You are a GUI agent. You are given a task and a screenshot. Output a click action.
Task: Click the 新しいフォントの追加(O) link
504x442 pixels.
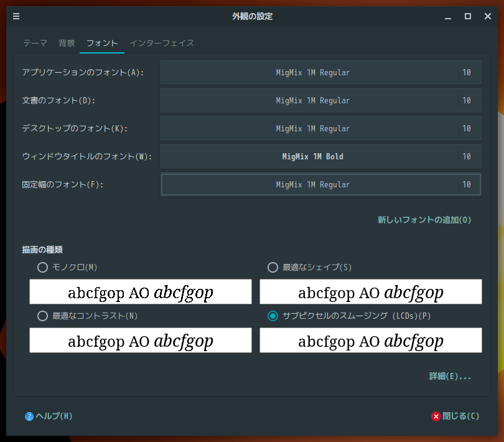click(x=424, y=220)
